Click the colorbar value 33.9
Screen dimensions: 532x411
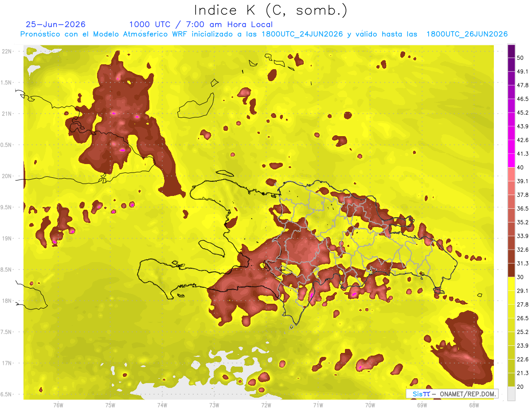click(523, 236)
